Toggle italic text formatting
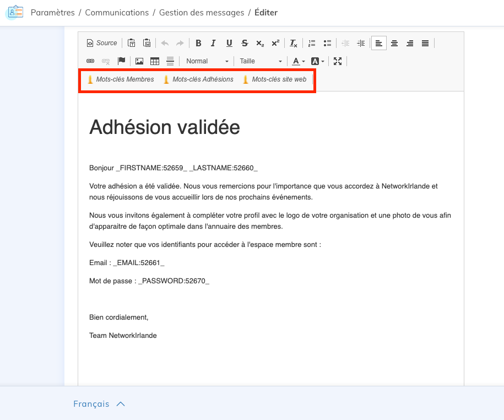 tap(213, 43)
